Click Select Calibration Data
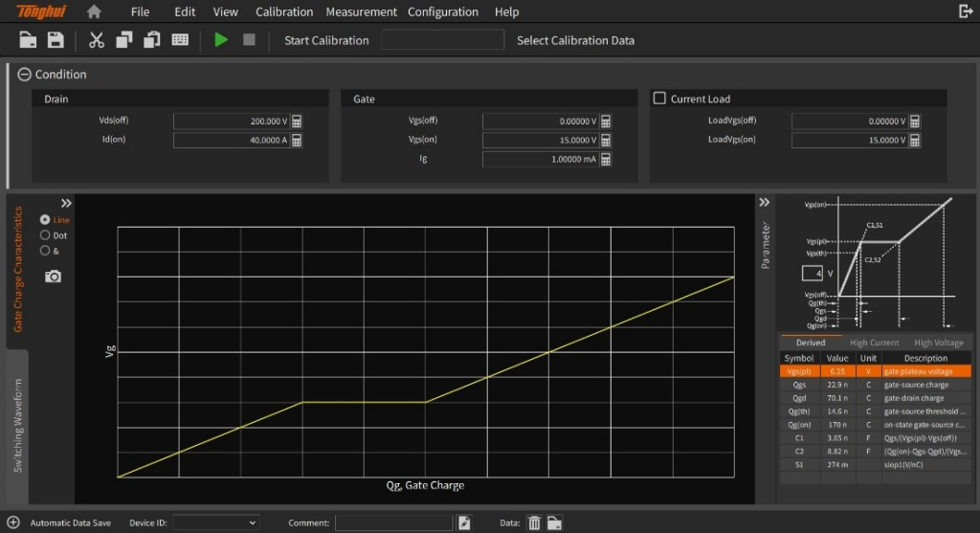Screen dimensions: 980x533 pyautogui.click(x=575, y=40)
